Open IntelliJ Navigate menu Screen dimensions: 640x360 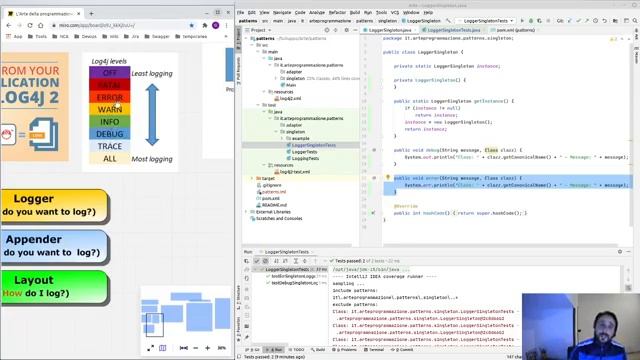pyautogui.click(x=282, y=13)
